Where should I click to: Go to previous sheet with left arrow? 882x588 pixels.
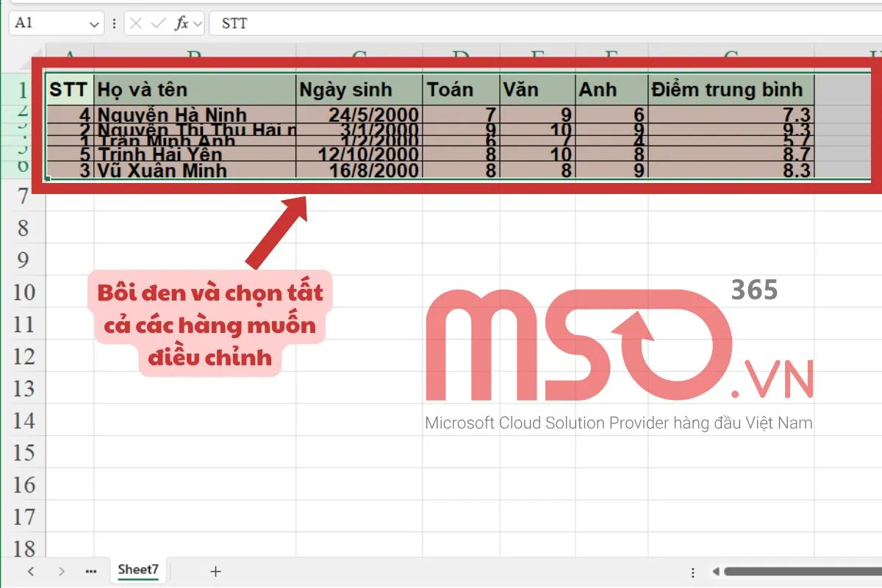30,571
